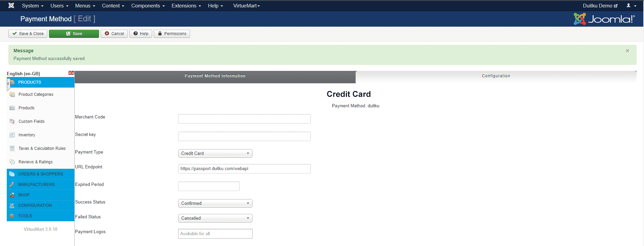The width and height of the screenshot is (644, 246).
Task: Click the TOOLS section icon
Action: tap(12, 216)
